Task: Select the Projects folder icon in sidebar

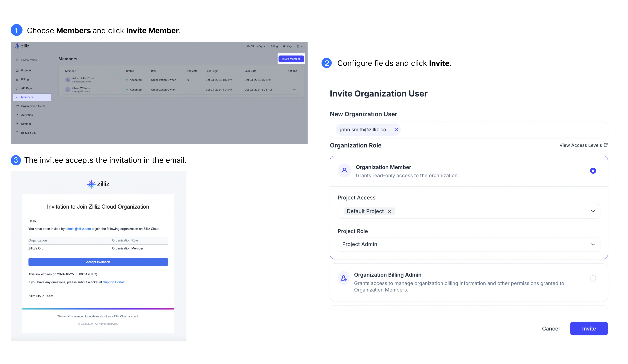Action: (17, 70)
